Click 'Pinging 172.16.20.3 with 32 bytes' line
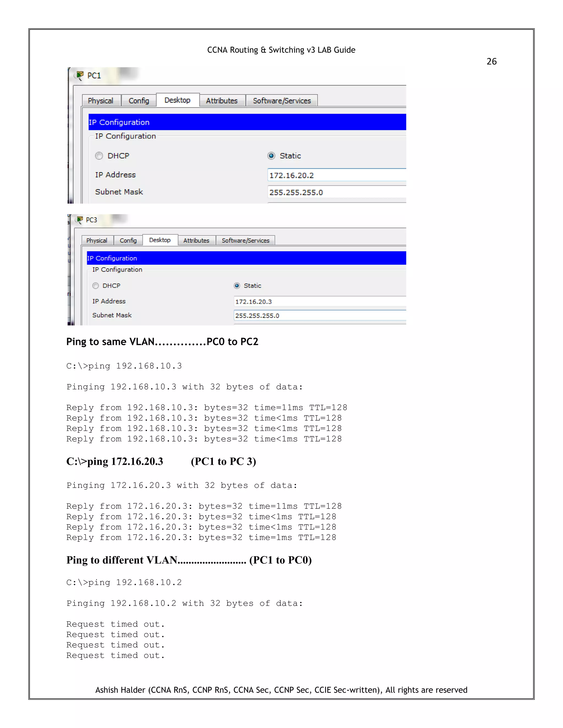The width and height of the screenshot is (563, 728). pyautogui.click(x=182, y=486)
